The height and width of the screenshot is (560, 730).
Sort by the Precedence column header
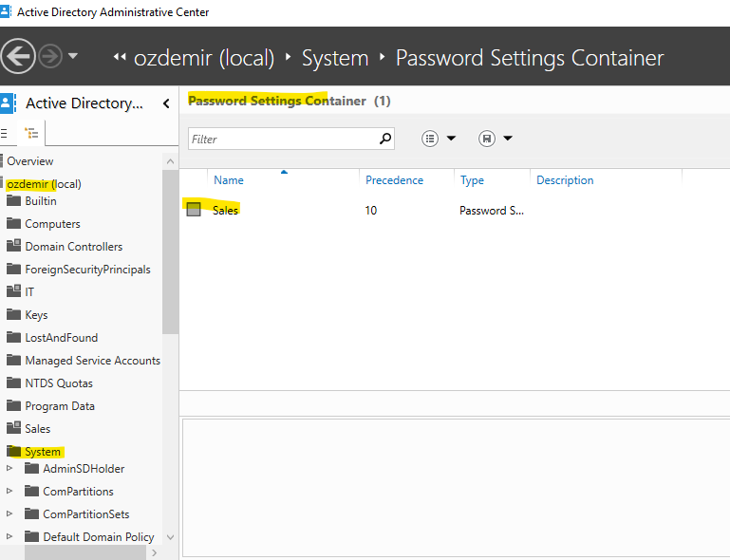[394, 180]
